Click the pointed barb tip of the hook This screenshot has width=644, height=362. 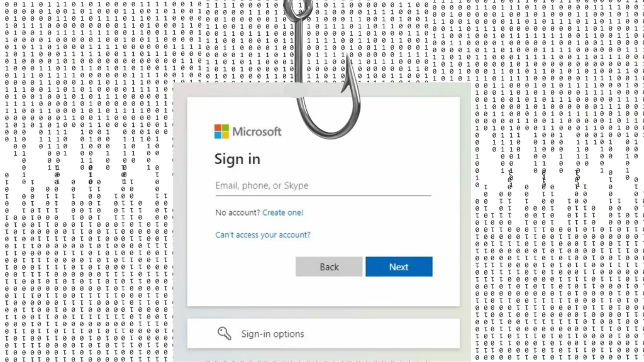pos(349,57)
